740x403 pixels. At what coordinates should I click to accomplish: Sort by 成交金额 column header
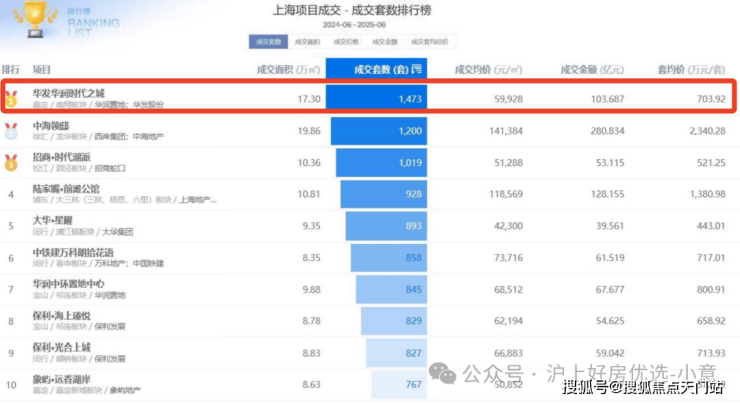pyautogui.click(x=596, y=70)
